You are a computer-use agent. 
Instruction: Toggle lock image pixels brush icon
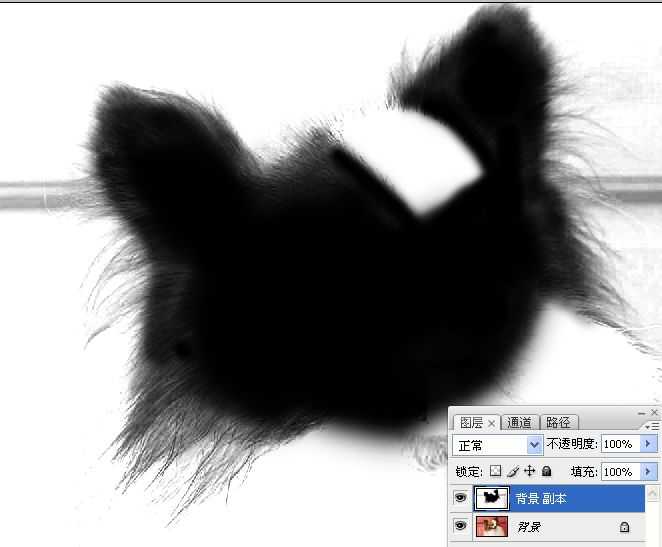(512, 471)
